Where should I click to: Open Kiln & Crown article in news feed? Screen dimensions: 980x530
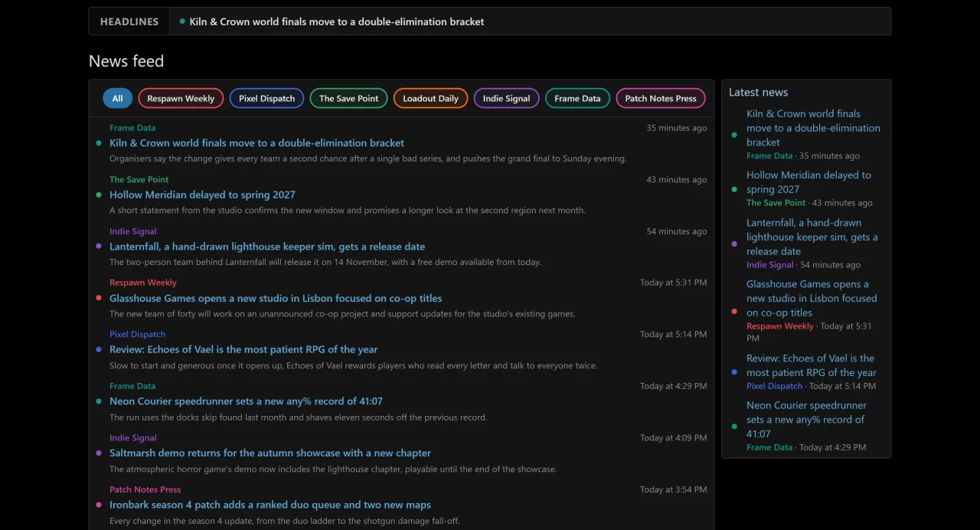[x=256, y=143]
